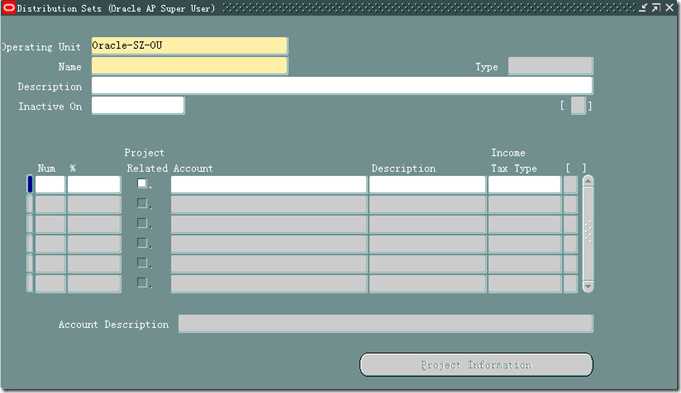Check Project Related box in second row
This screenshot has height=393, width=681.
pyautogui.click(x=142, y=203)
